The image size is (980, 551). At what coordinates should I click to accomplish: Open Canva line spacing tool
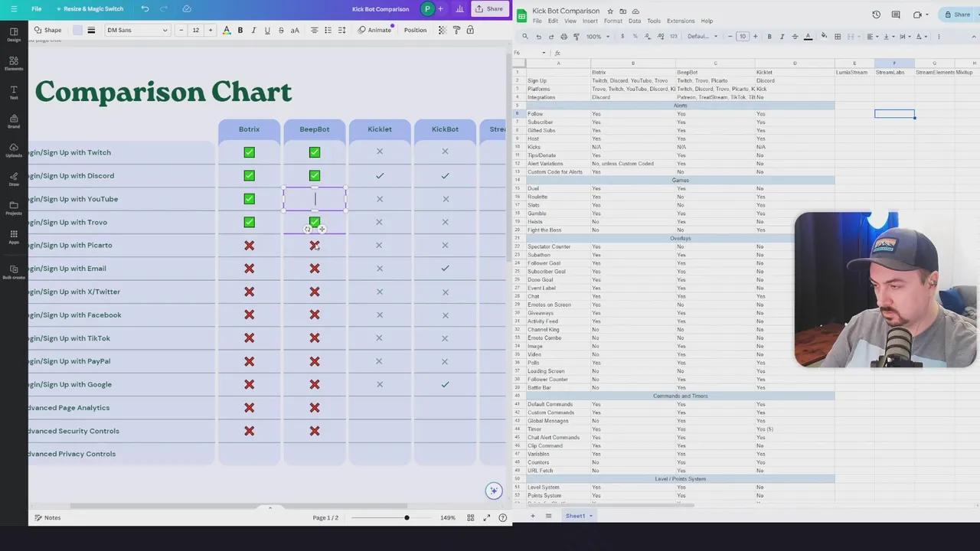coord(342,30)
